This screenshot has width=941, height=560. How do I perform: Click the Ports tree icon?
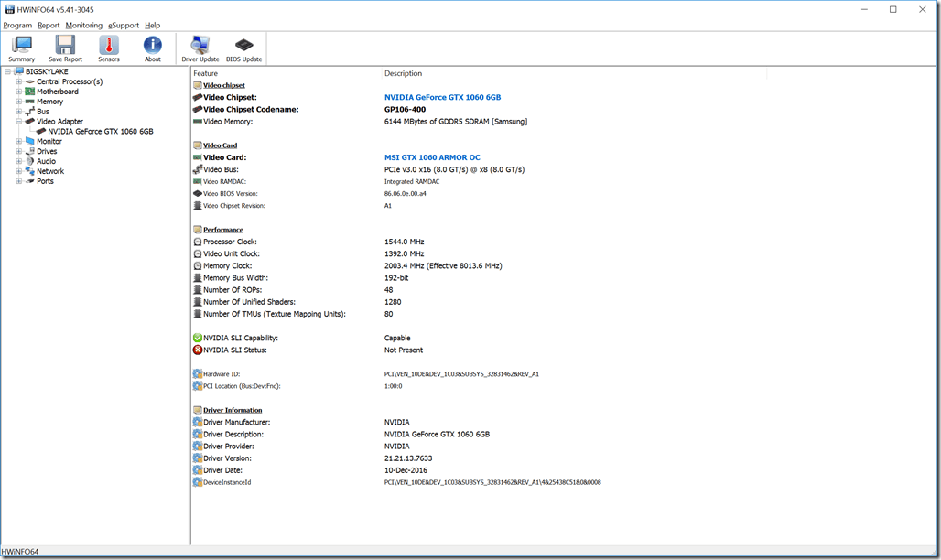[x=30, y=180]
